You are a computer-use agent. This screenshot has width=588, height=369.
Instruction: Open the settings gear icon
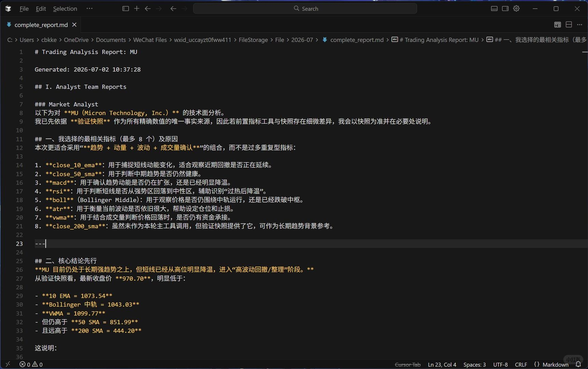[x=516, y=9]
